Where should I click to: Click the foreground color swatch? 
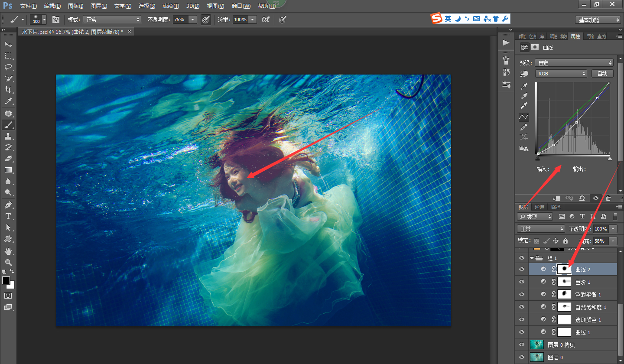click(6, 280)
